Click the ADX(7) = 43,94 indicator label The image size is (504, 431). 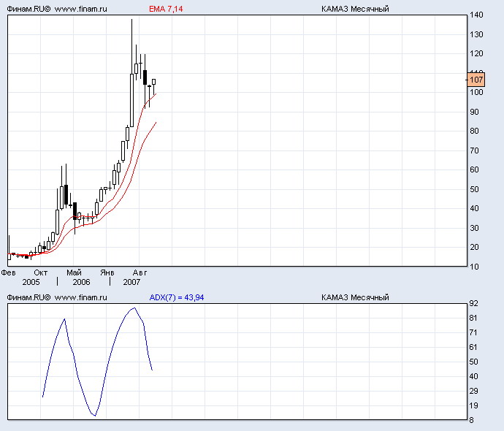click(x=177, y=297)
